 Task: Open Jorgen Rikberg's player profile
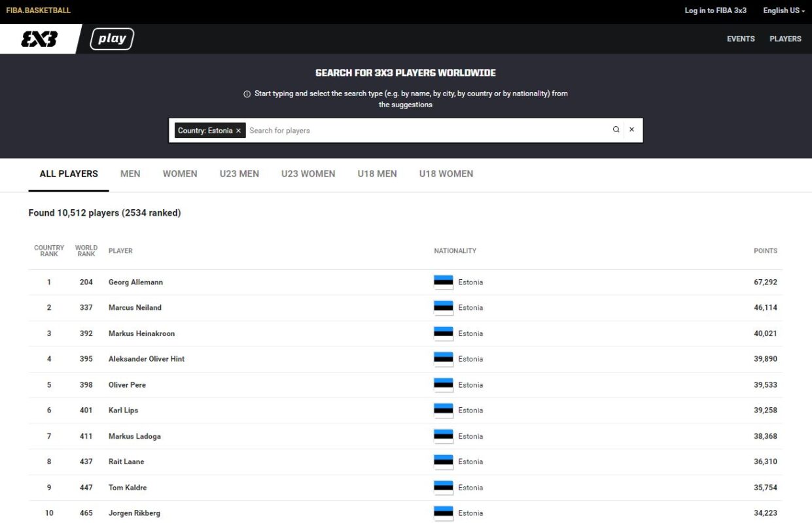(134, 513)
